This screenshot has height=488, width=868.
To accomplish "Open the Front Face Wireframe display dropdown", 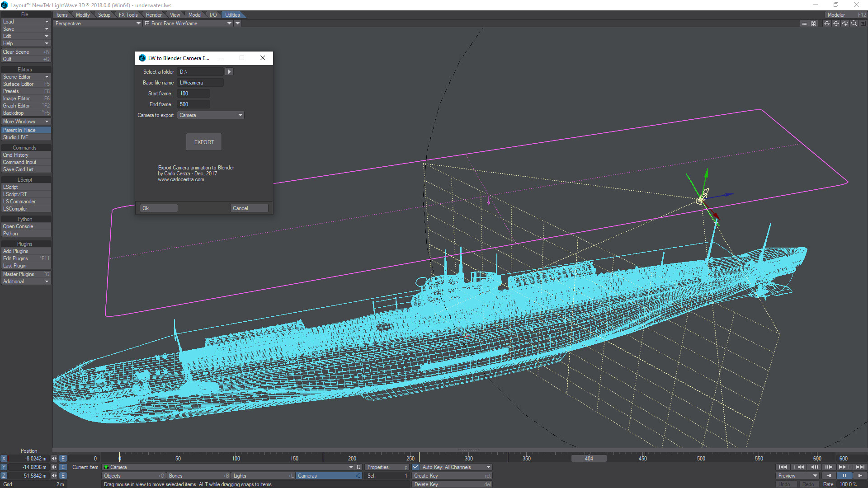I will (229, 23).
